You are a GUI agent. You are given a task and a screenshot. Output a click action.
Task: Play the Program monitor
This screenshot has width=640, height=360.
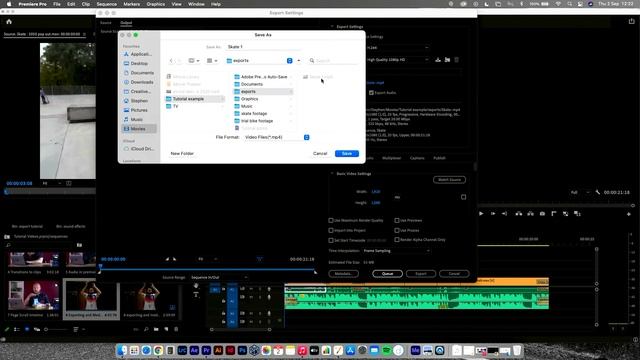click(x=481, y=213)
